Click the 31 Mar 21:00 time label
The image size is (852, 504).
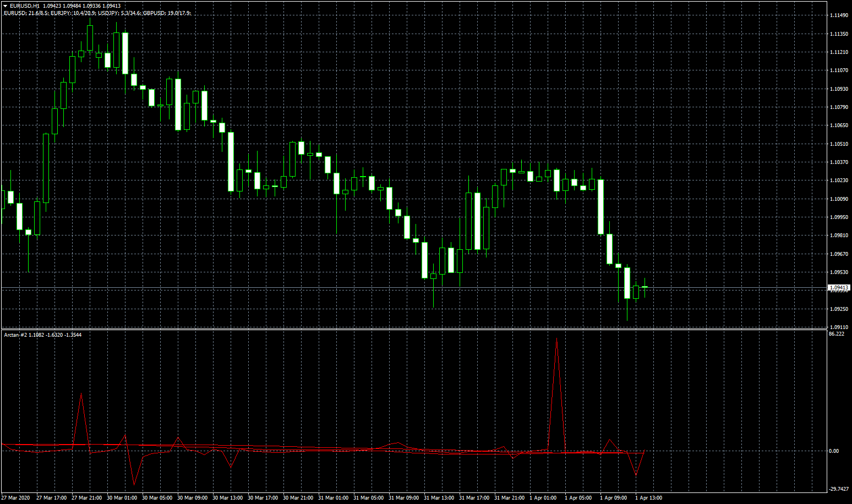tap(509, 498)
